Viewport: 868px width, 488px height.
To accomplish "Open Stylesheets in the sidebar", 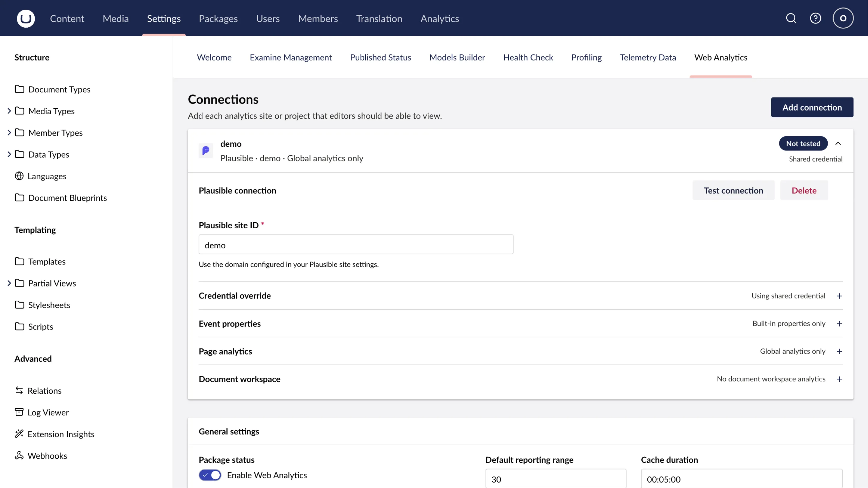I will point(49,305).
